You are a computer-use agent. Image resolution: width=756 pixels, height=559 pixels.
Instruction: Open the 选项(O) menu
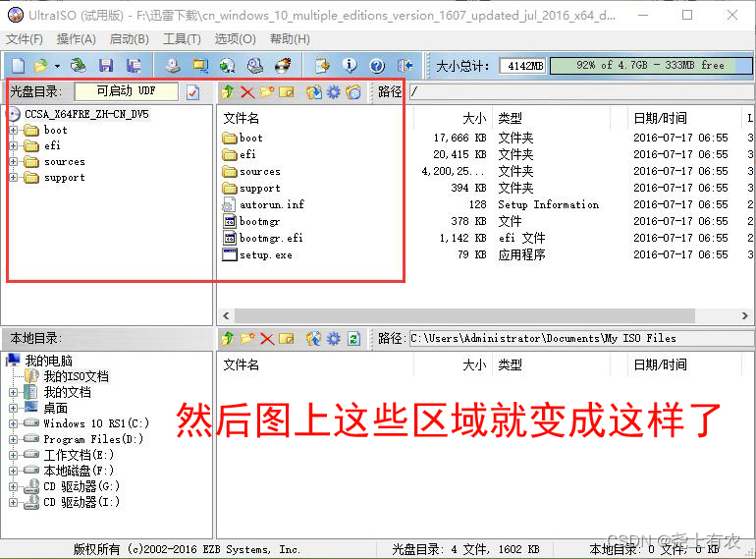236,39
